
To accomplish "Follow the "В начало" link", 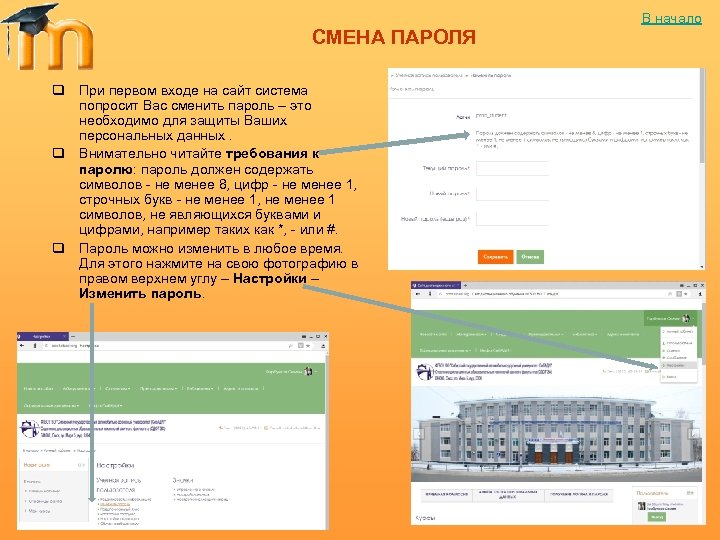I will [671, 18].
